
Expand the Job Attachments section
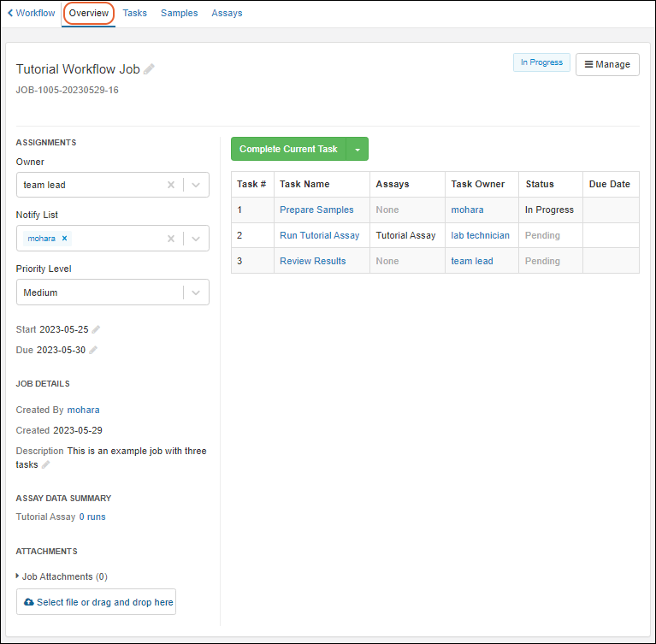(18, 576)
